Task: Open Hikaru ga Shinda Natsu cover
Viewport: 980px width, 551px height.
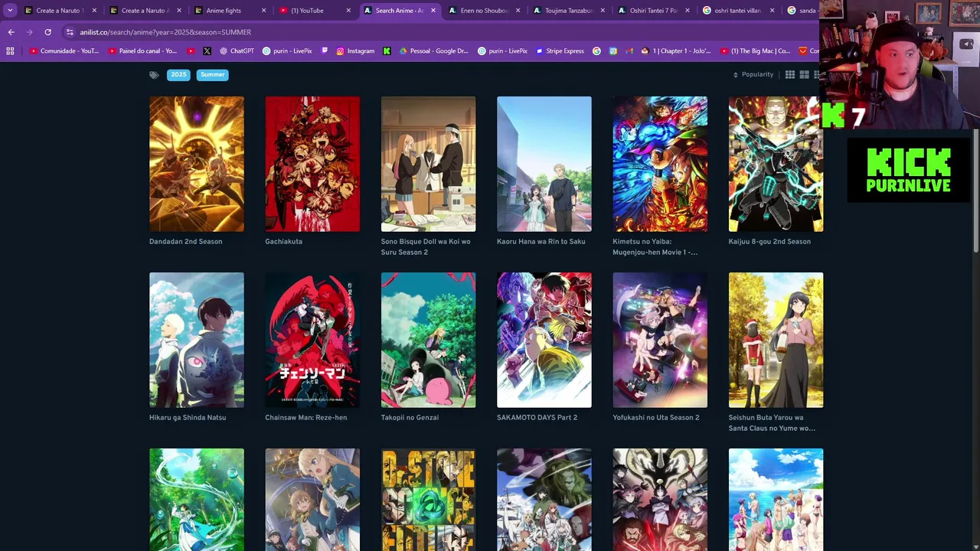Action: [x=197, y=340]
